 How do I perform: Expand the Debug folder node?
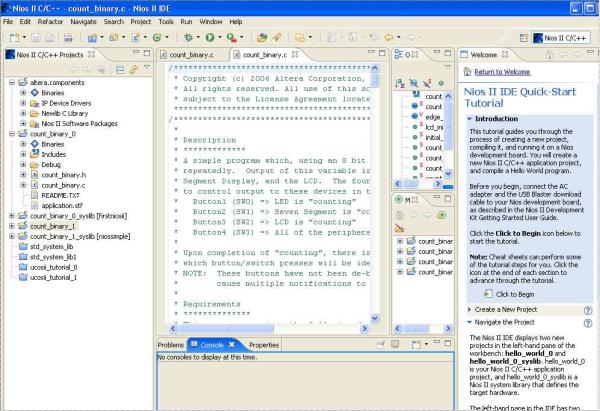(23, 165)
